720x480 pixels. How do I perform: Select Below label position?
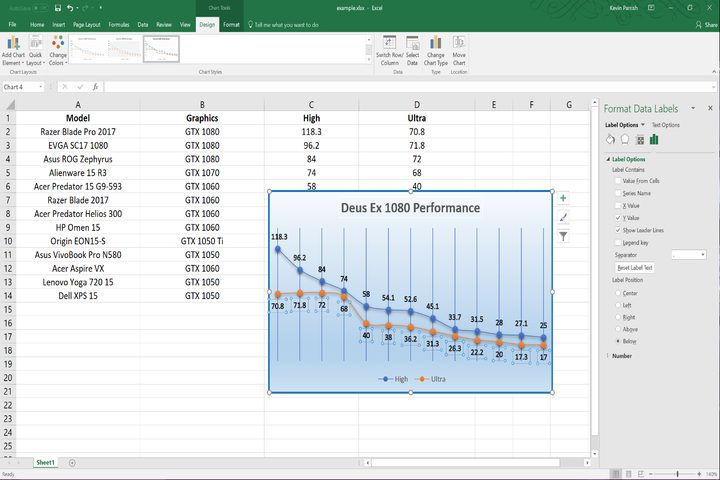pyautogui.click(x=618, y=341)
